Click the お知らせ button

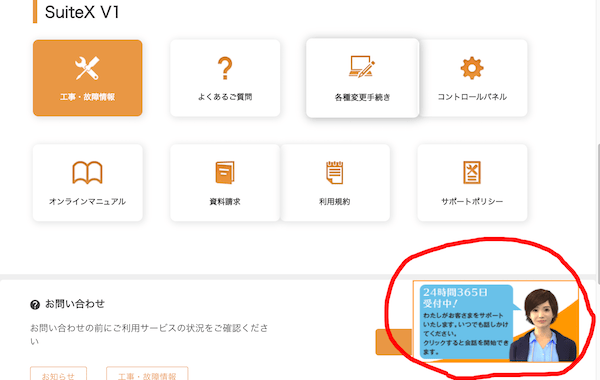click(x=59, y=373)
